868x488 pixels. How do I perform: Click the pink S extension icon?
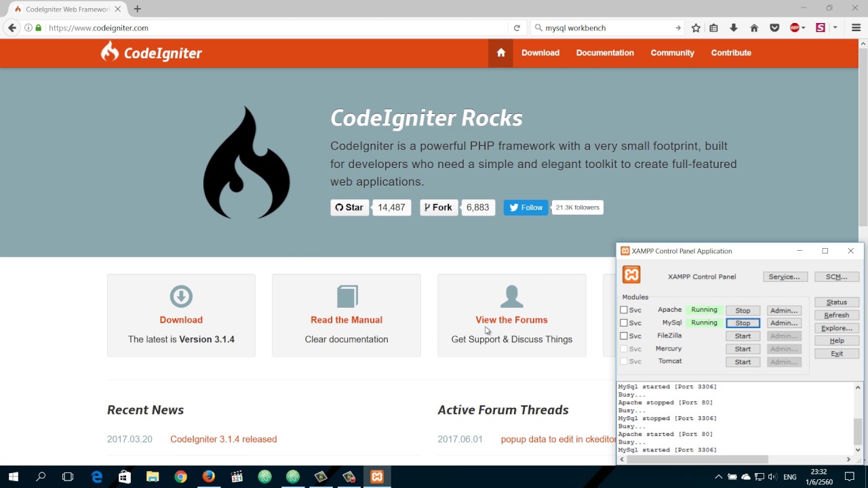821,28
